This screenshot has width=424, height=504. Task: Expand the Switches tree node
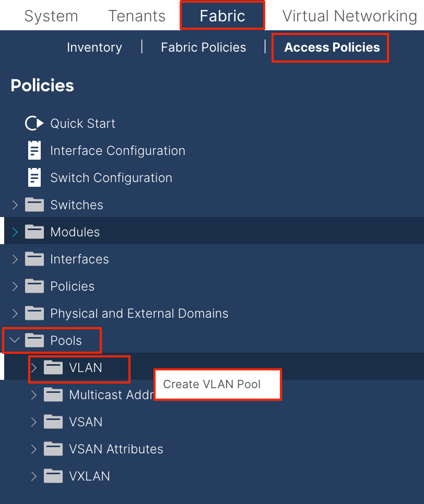pyautogui.click(x=15, y=205)
